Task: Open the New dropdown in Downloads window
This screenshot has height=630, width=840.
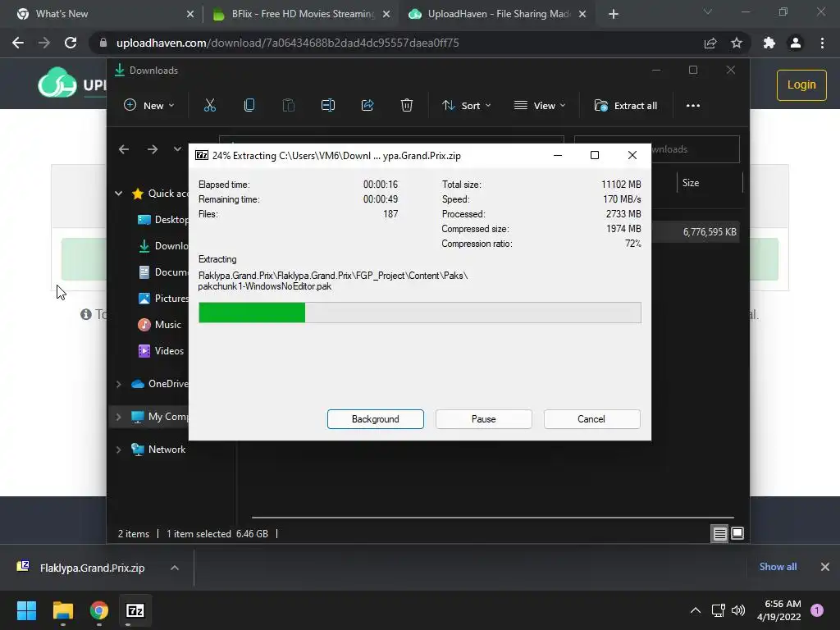Action: 149,106
